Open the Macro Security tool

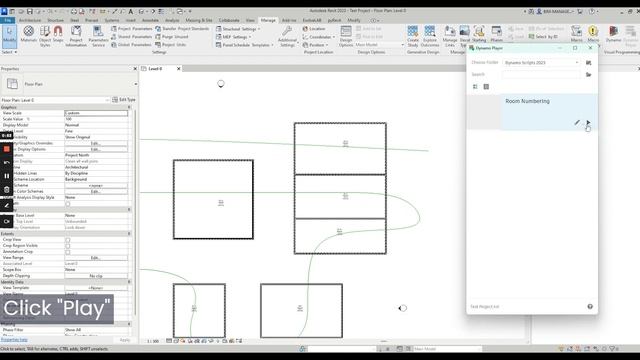(x=593, y=34)
